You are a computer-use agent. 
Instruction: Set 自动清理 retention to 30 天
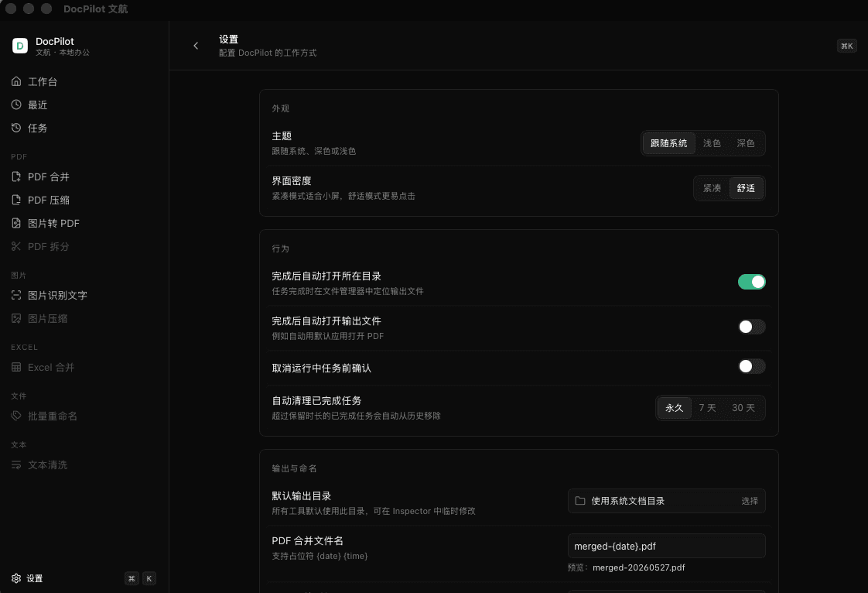743,408
